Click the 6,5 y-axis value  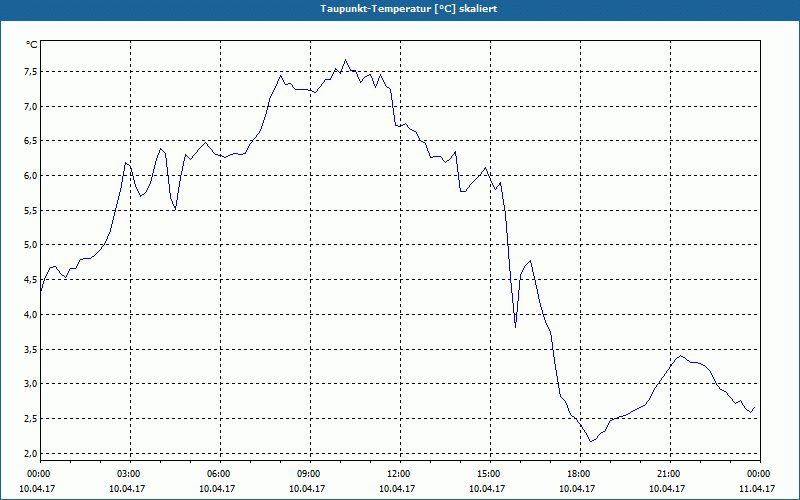pyautogui.click(x=32, y=141)
